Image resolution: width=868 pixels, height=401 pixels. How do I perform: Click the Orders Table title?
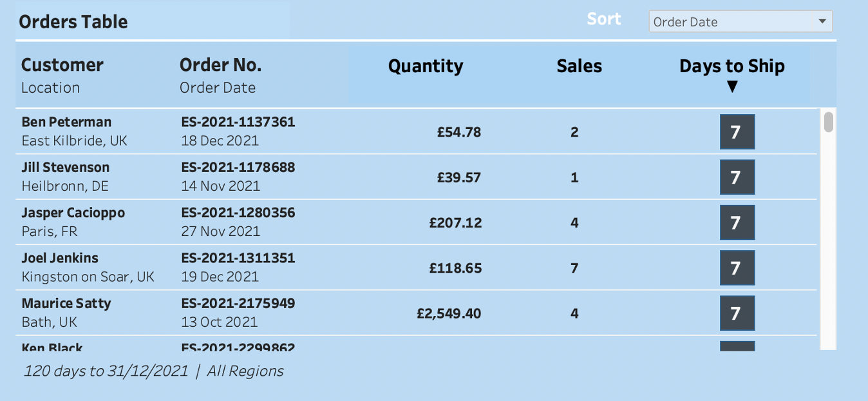click(73, 21)
